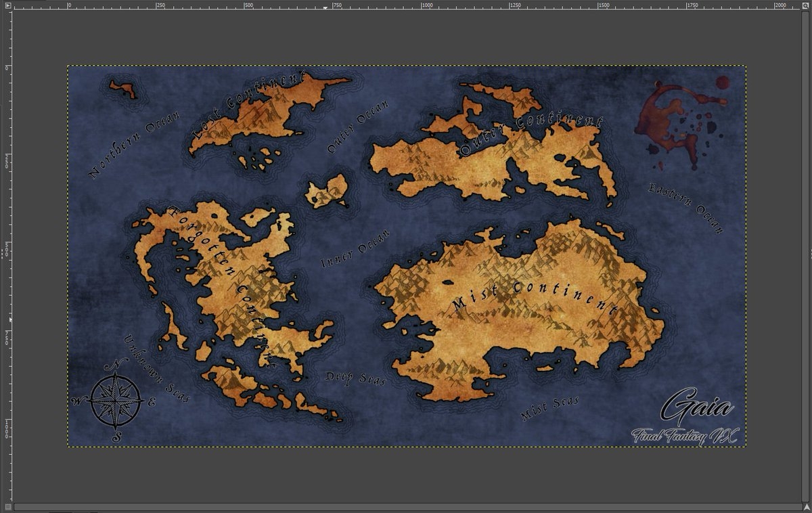Click the navigation preview arrow at bottom right

807,506
